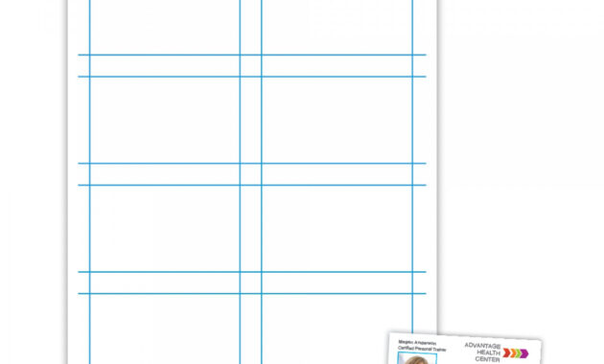Click the orange chevron arrow in the logo
Screen dimensions: 604x364
coord(512,353)
